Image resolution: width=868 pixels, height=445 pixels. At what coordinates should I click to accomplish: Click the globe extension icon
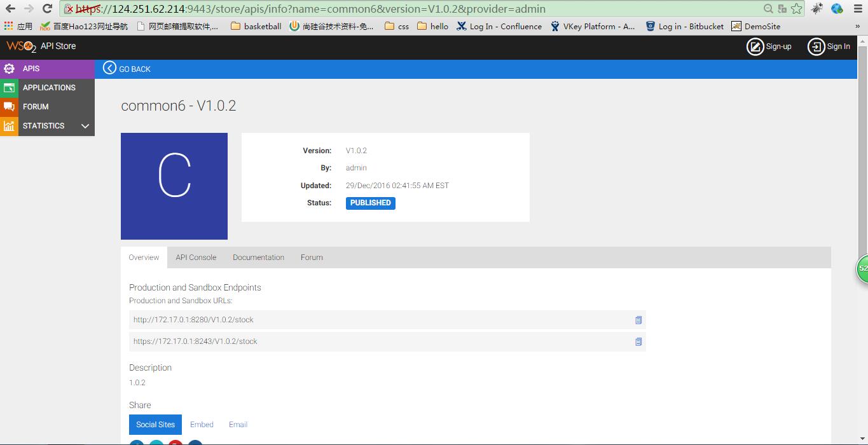[x=837, y=8]
